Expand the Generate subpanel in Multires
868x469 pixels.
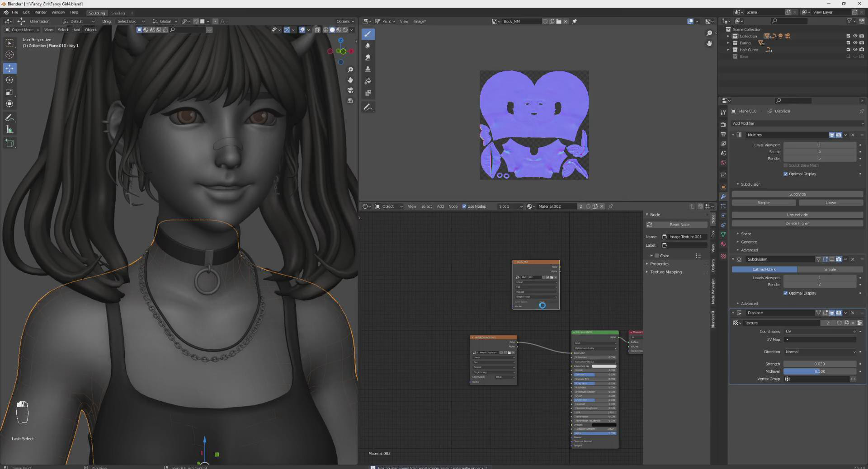point(749,242)
